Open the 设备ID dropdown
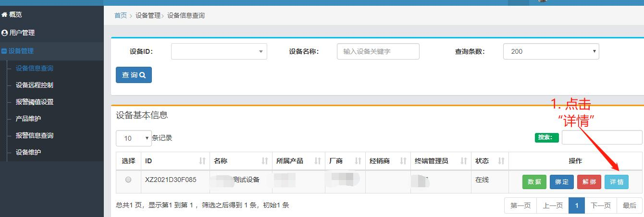644x217 pixels. [x=219, y=51]
